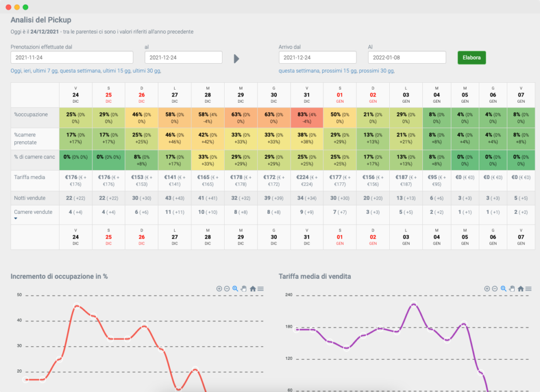
Task: Click the Prenotazioni effettuate dal date field
Action: tap(72, 57)
